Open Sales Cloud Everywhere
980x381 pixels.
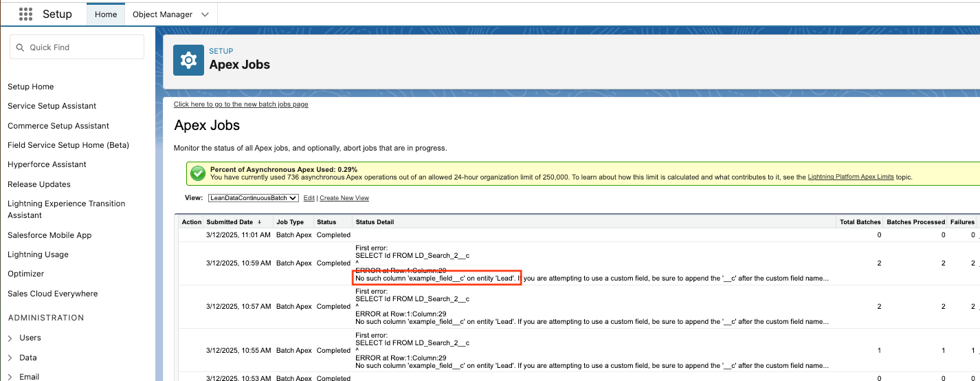tap(53, 294)
